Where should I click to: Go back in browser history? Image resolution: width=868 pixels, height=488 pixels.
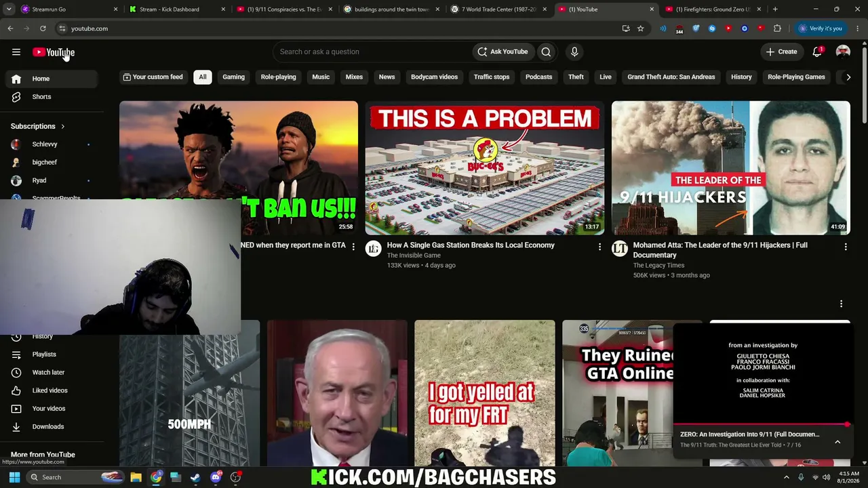pyautogui.click(x=10, y=28)
